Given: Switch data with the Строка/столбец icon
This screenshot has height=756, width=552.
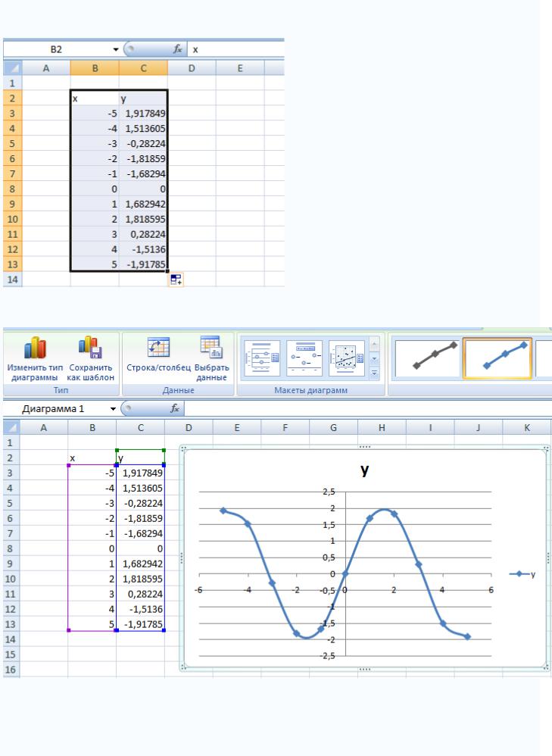Looking at the screenshot, I should point(158,347).
